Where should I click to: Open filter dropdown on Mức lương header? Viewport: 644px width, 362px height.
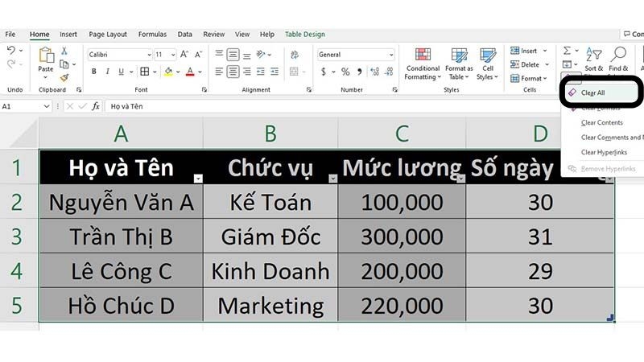[x=460, y=179]
